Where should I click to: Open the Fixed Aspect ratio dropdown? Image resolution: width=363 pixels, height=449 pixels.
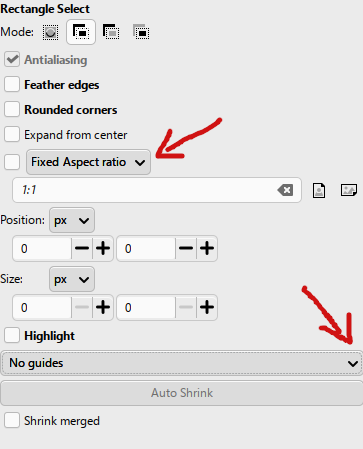click(88, 162)
